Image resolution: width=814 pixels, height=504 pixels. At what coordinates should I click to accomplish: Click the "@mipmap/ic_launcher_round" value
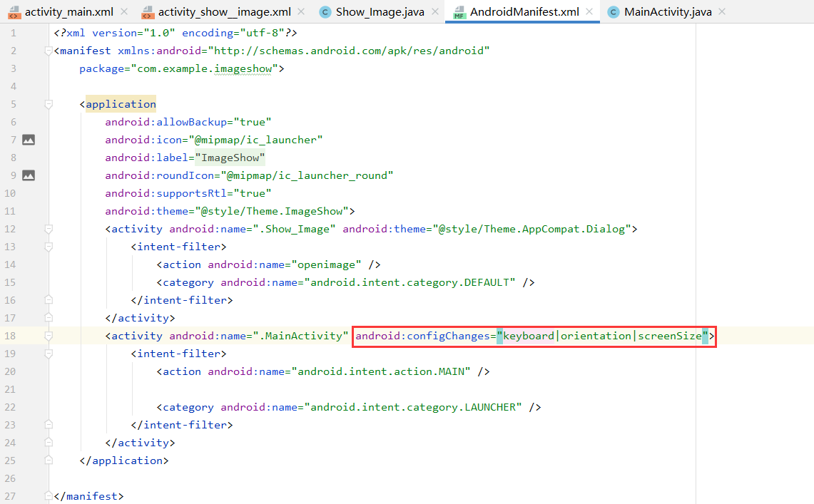pos(307,176)
